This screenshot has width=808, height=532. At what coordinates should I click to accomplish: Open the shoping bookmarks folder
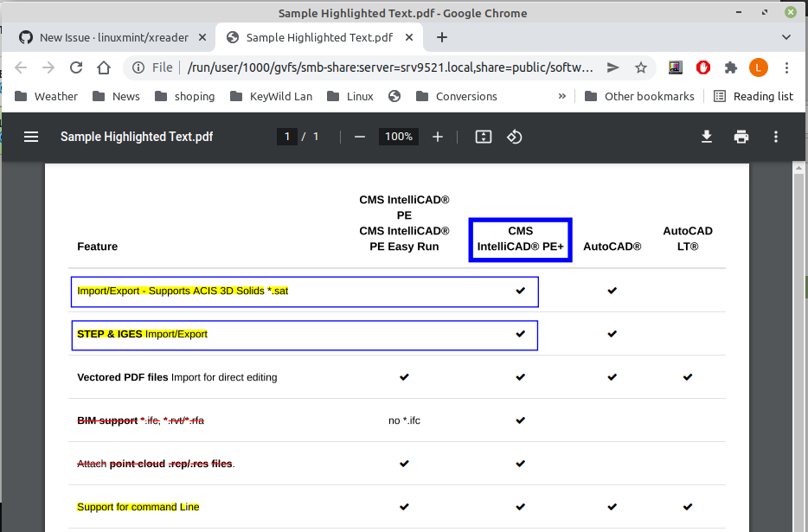(184, 96)
